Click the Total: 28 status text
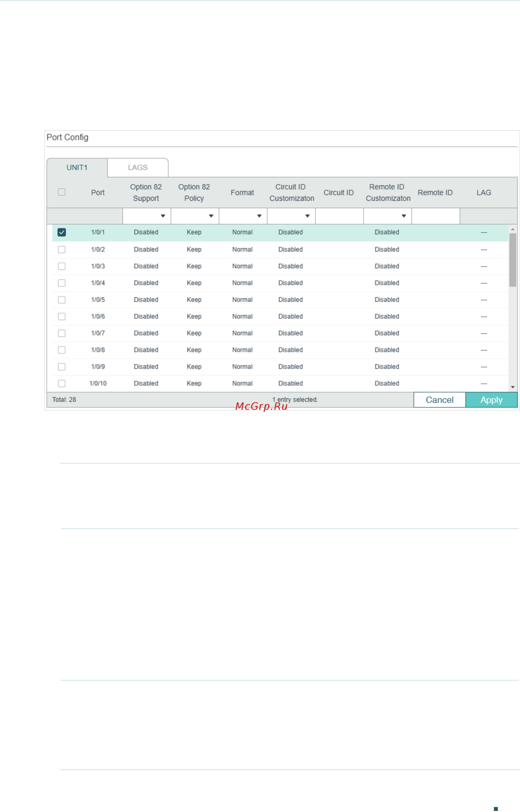 tap(64, 400)
